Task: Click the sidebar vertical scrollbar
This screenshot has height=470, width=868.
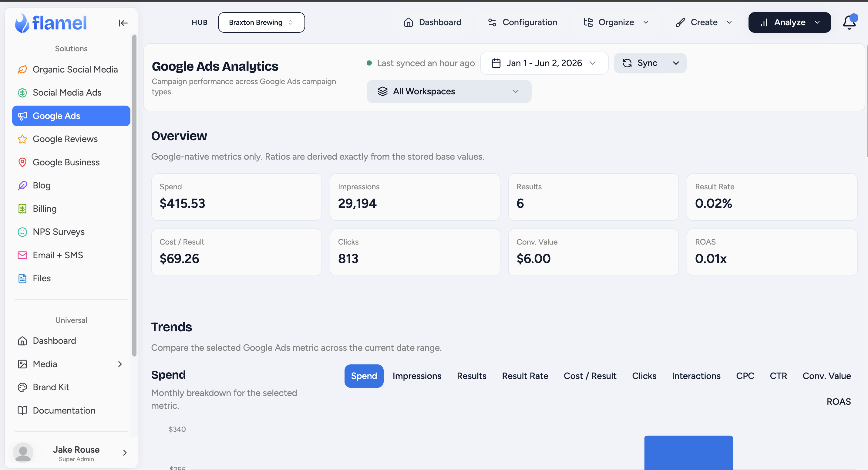Action: 134,195
